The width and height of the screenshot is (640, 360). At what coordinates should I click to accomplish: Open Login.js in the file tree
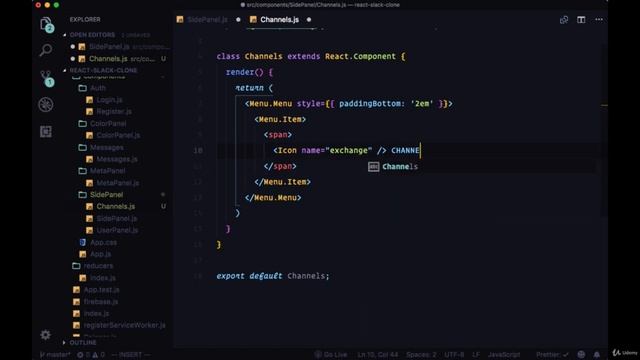click(x=109, y=100)
